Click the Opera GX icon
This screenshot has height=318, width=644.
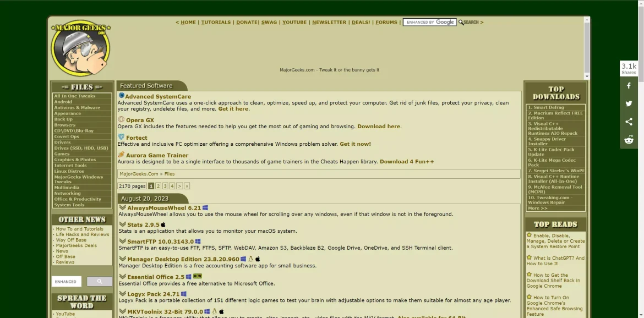coord(121,119)
